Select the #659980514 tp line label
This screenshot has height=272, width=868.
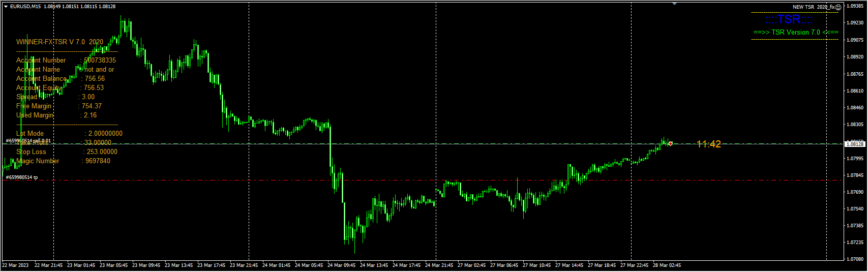(22, 177)
